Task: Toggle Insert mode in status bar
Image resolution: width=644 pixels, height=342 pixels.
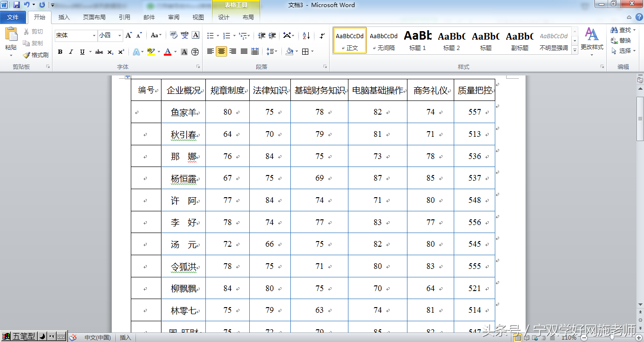Action: pyautogui.click(x=126, y=337)
